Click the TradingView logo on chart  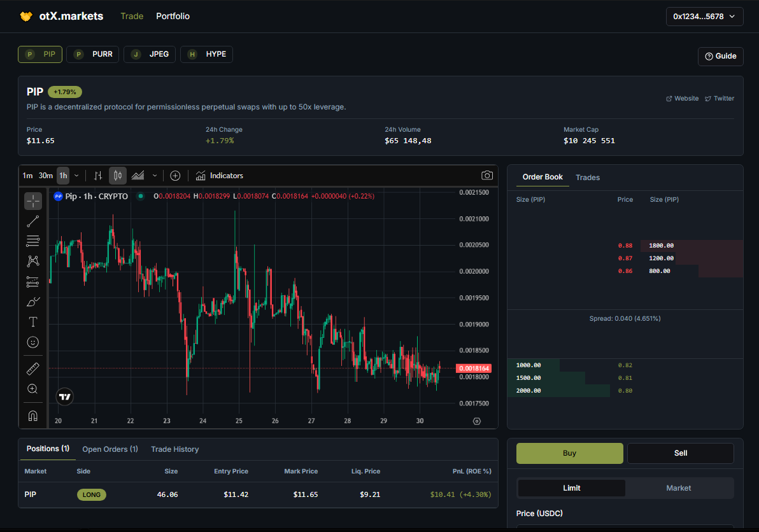(65, 397)
